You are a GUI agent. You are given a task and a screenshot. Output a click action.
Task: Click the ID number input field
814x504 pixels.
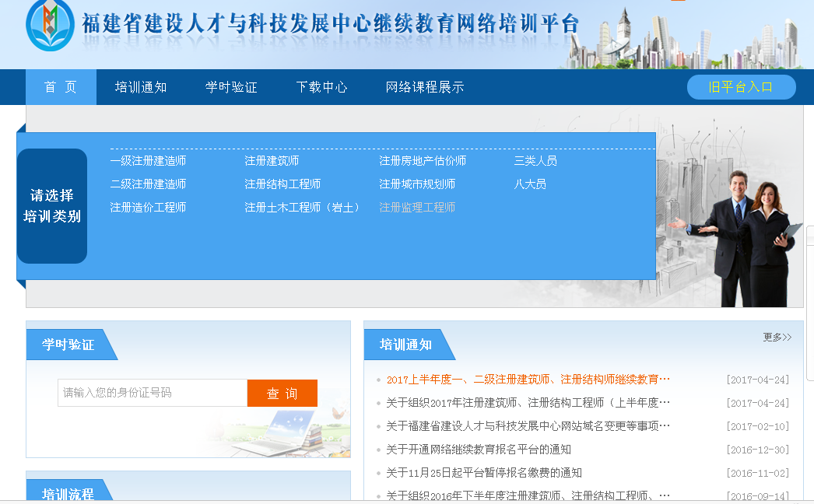coord(153,393)
